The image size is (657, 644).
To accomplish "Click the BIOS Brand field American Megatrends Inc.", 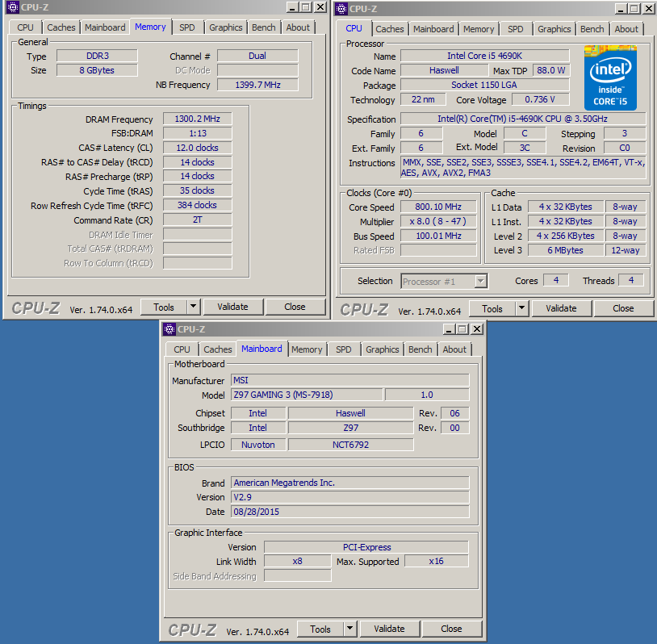I will pyautogui.click(x=350, y=483).
